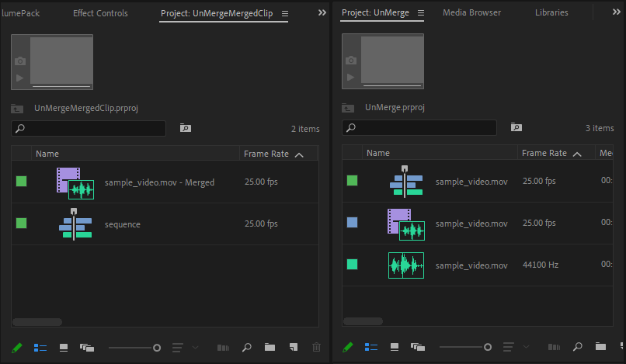Click search field in UnMergeMergedClip panel
The width and height of the screenshot is (626, 364).
click(89, 129)
